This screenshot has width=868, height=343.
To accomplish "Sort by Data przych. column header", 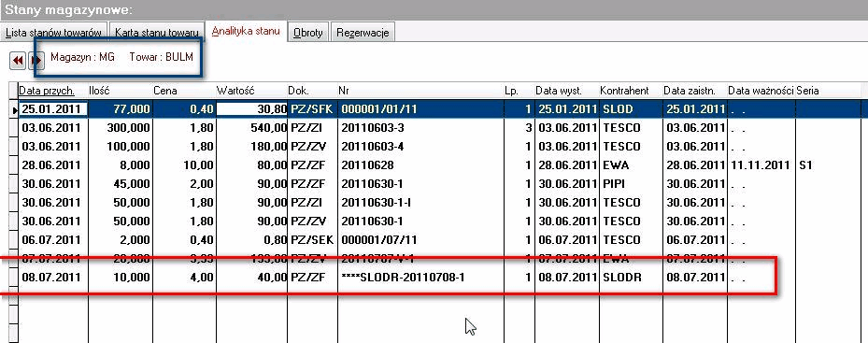I will coord(52,91).
